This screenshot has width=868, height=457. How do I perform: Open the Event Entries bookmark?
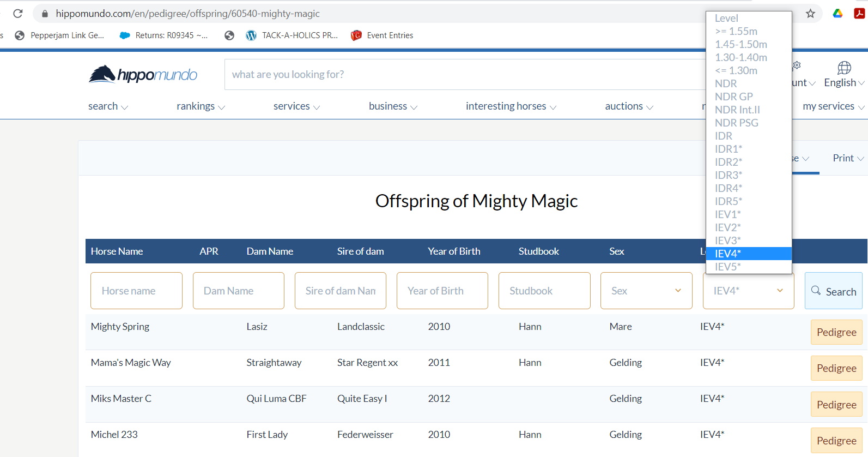tap(382, 35)
